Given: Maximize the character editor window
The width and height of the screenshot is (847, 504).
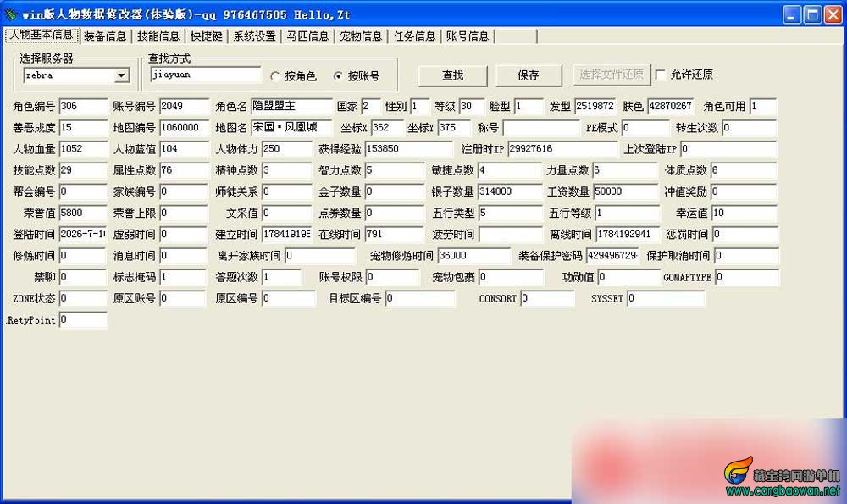Looking at the screenshot, I should click(x=812, y=14).
